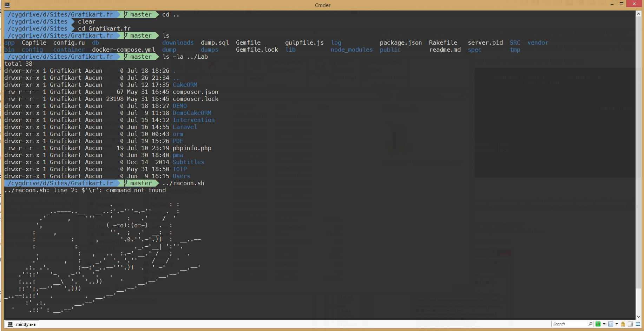Open the blue hamburger settings menu

point(638,324)
